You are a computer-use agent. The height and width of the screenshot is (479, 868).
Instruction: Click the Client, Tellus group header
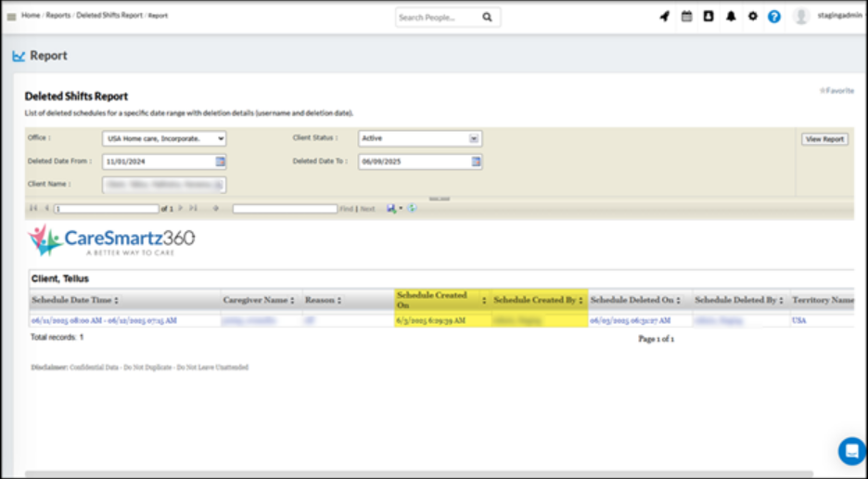click(59, 278)
